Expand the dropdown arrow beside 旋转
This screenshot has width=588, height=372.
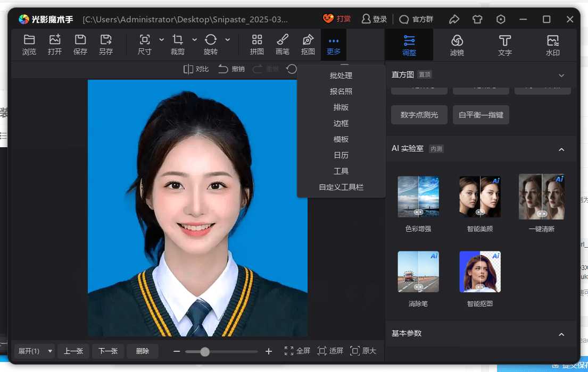click(x=227, y=40)
